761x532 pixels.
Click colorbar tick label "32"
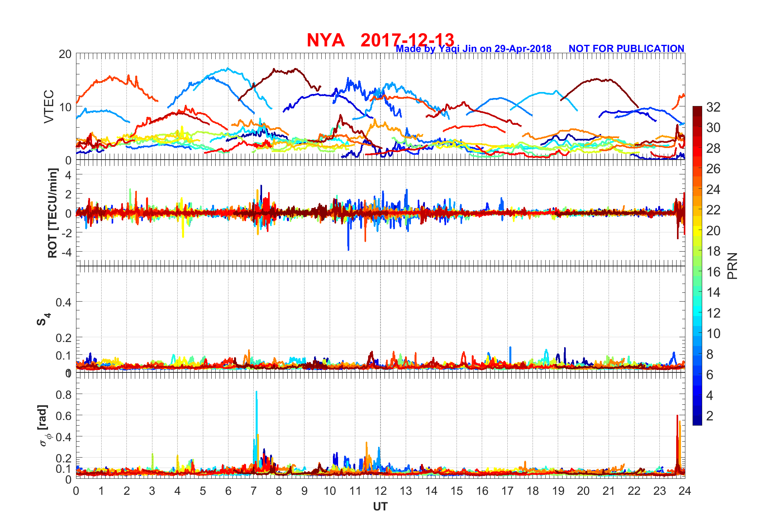click(x=713, y=107)
